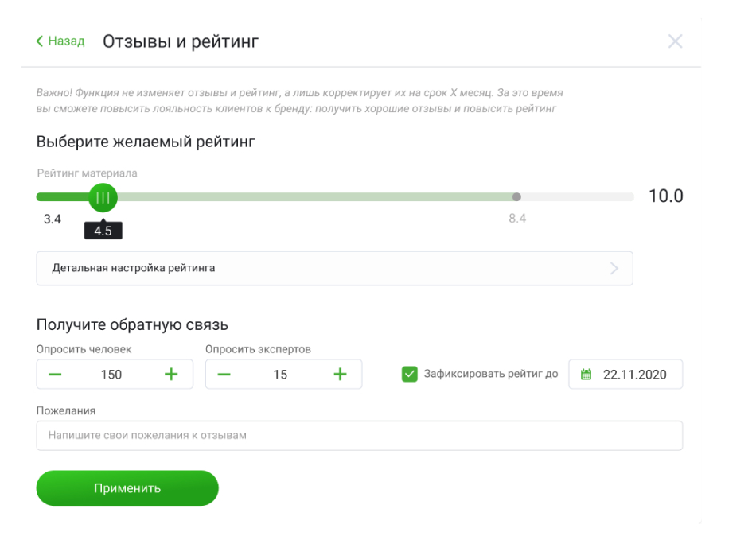
Task: Focus the wishes text input field
Action: click(359, 436)
